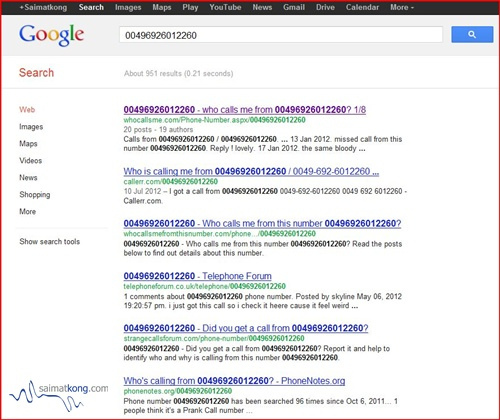The image size is (500, 420).
Task: Open Maps in the top black bar
Action: click(162, 7)
